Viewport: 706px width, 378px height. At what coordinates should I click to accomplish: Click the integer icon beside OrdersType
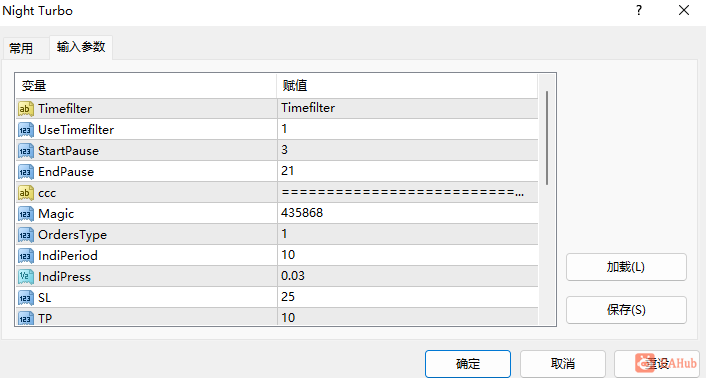pyautogui.click(x=26, y=234)
